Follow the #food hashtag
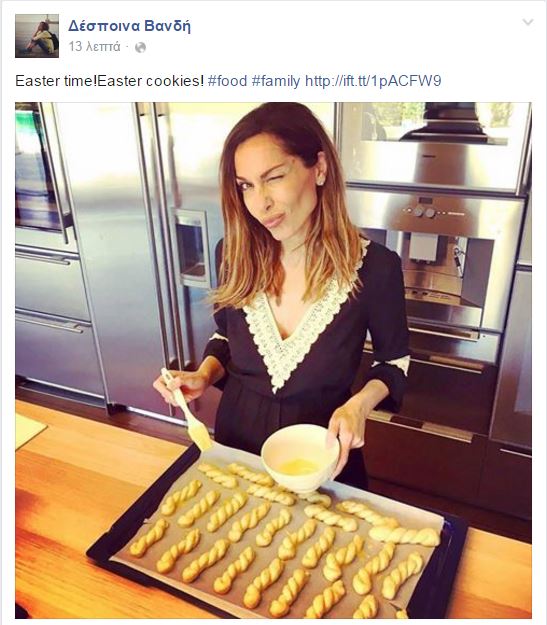Image resolution: width=547 pixels, height=625 pixels. pyautogui.click(x=227, y=81)
